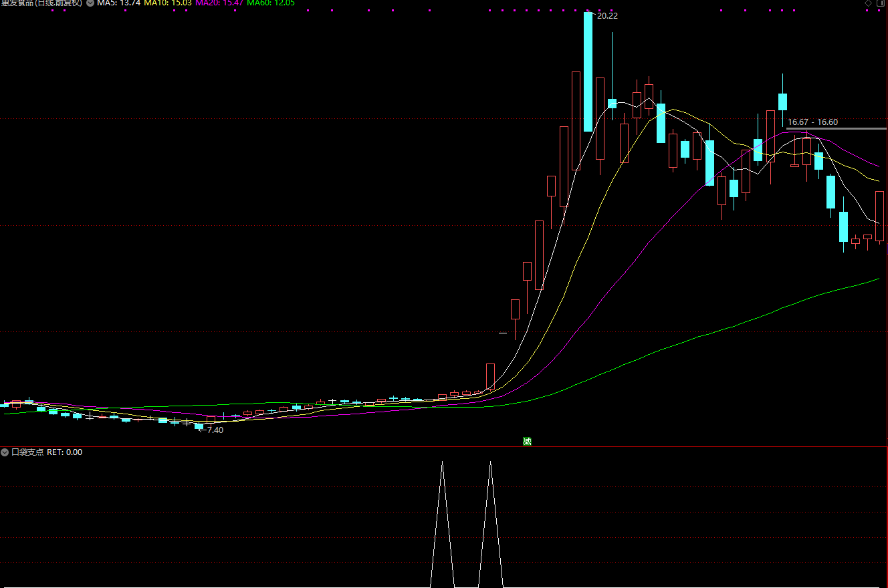Click the green 减 marker below the chart
This screenshot has width=888, height=588.
[x=527, y=441]
